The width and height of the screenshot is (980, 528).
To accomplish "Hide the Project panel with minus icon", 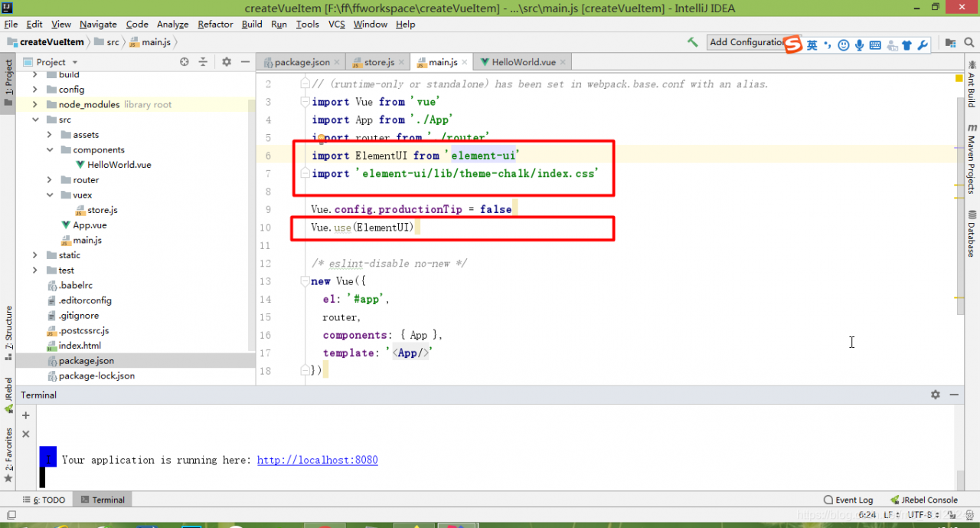I will (245, 61).
